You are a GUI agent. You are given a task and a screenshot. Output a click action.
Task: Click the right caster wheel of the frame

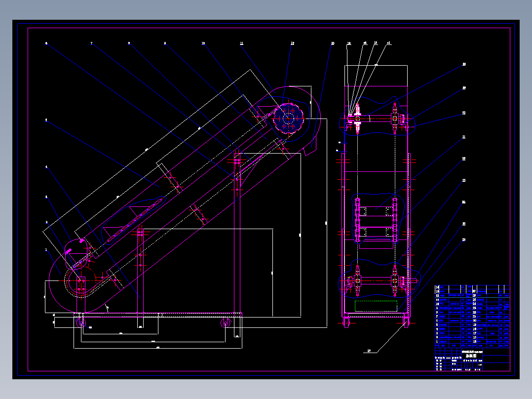[x=225, y=323]
